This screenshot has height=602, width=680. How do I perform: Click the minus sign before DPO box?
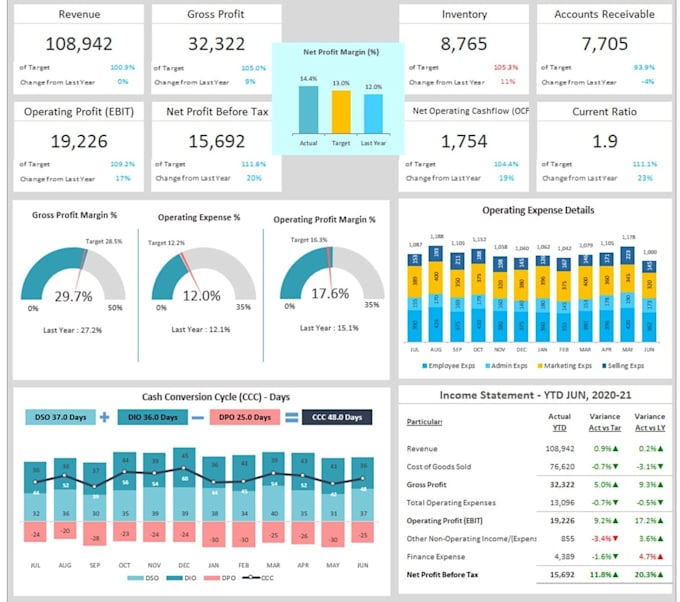[x=198, y=418]
